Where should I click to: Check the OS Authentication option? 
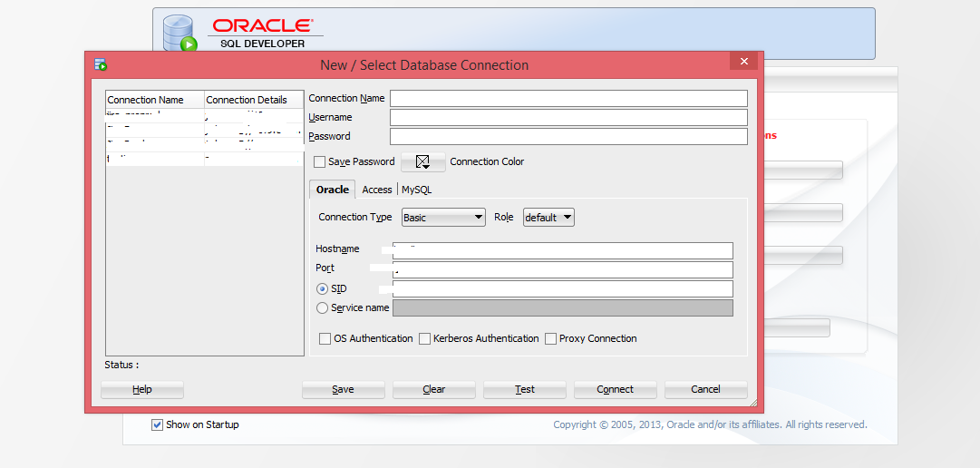[325, 339]
